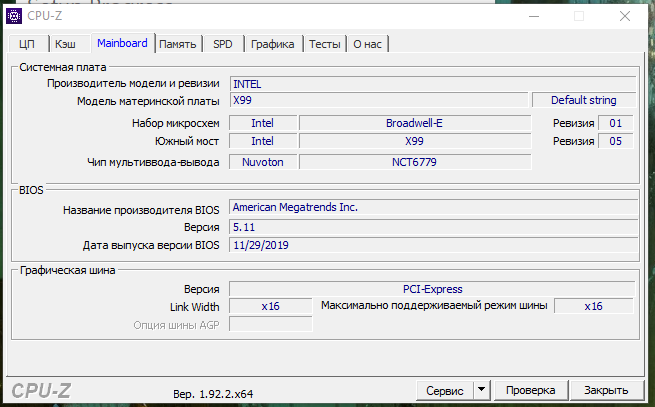Viewport: 655px width, 407px height.
Task: Close the CPU-Z window with X
Action: point(625,16)
